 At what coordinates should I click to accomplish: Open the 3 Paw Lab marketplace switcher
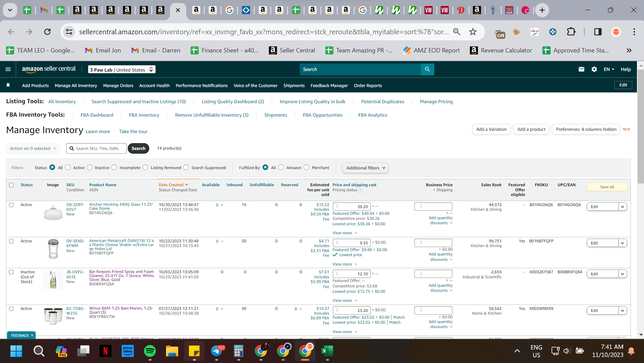pyautogui.click(x=122, y=70)
